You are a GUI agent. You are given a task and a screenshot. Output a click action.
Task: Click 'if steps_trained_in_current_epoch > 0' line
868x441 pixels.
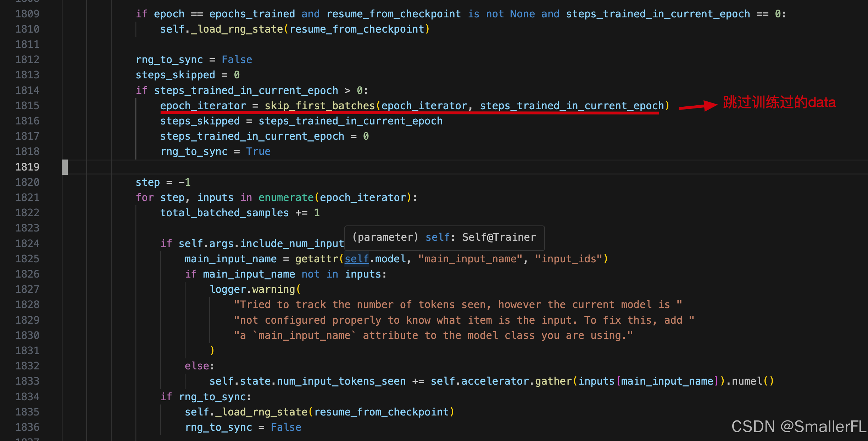(252, 90)
